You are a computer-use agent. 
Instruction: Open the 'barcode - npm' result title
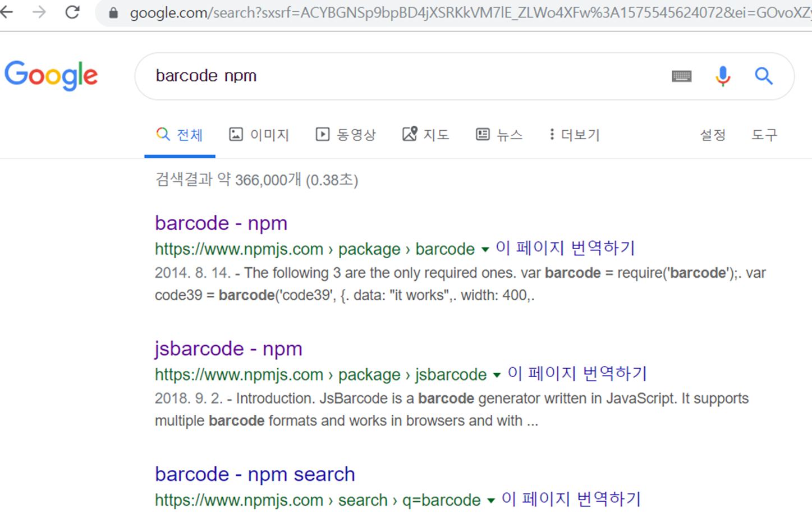(221, 223)
